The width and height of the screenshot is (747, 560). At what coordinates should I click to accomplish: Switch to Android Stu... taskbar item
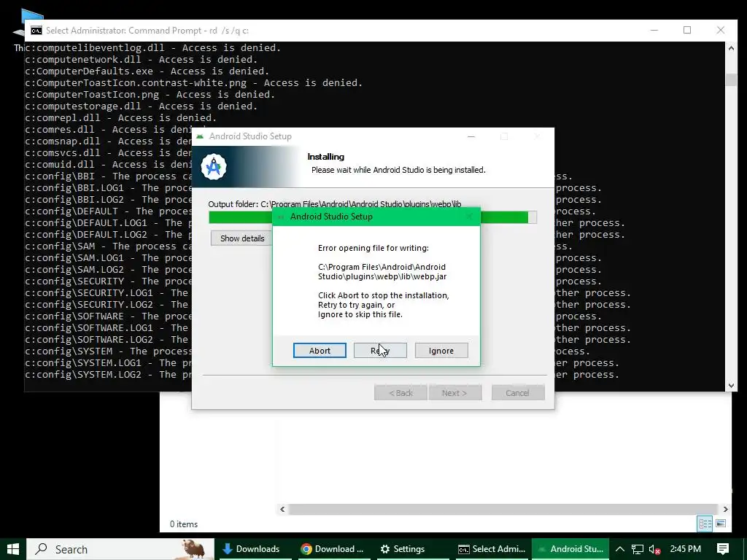coord(570,549)
